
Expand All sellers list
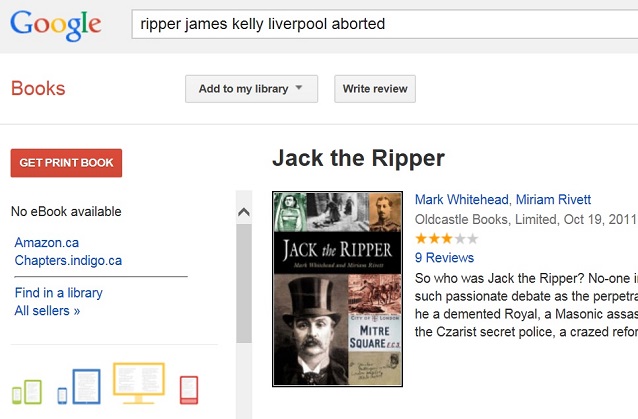coord(47,311)
